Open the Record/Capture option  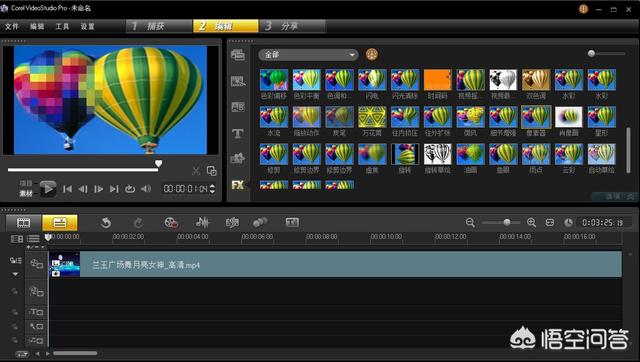point(171,223)
